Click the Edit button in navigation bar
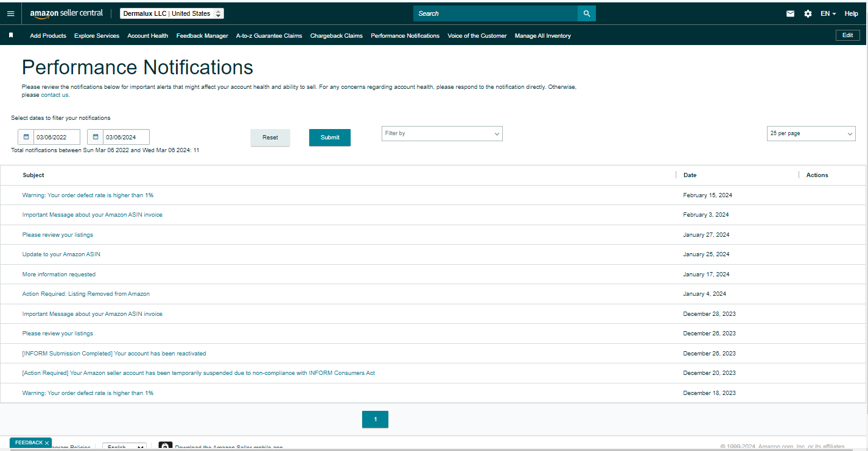 coord(847,35)
